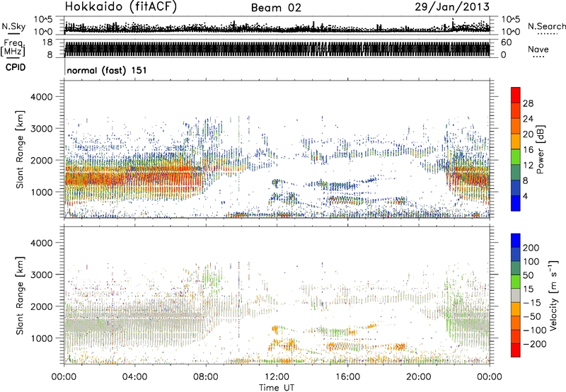Screen dimensions: 566x392
Task: Click the Time UT axis label
Action: (277, 388)
